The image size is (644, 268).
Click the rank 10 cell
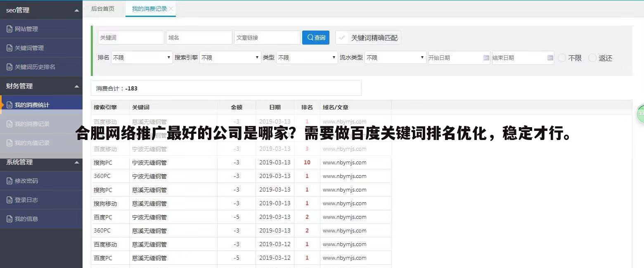[307, 163]
